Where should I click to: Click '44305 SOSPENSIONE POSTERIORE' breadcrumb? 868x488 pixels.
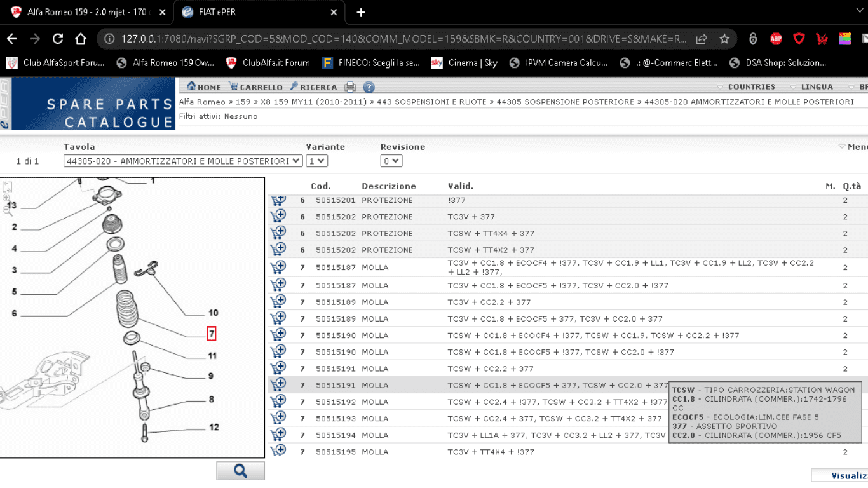(566, 102)
